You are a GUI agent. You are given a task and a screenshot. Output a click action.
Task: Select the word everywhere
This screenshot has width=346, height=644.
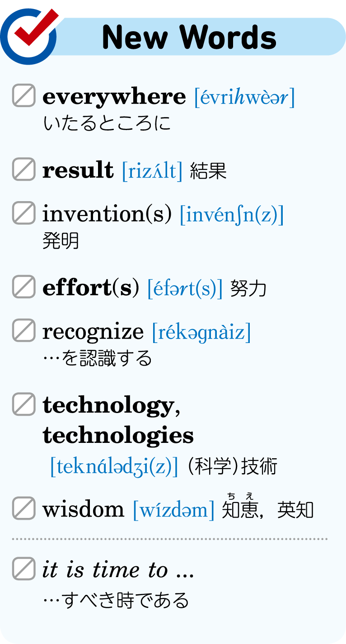[114, 97]
